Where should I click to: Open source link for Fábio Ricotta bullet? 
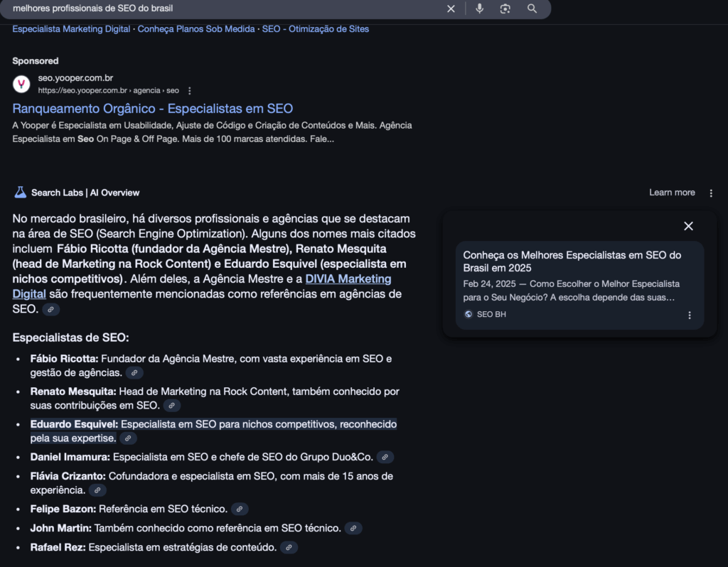(x=134, y=373)
